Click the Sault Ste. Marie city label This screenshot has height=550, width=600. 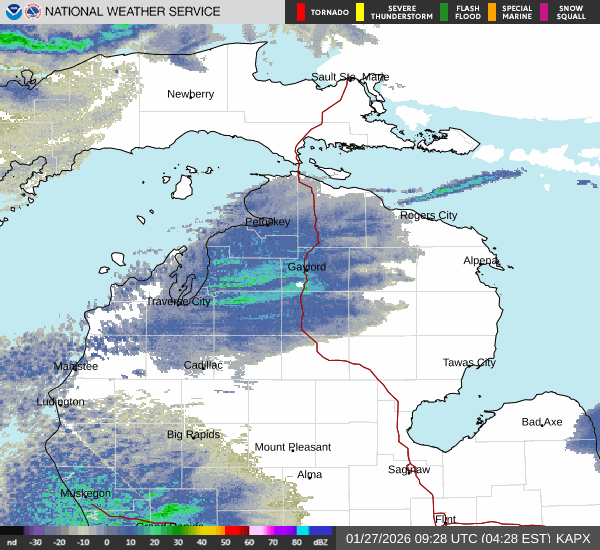coord(349,77)
